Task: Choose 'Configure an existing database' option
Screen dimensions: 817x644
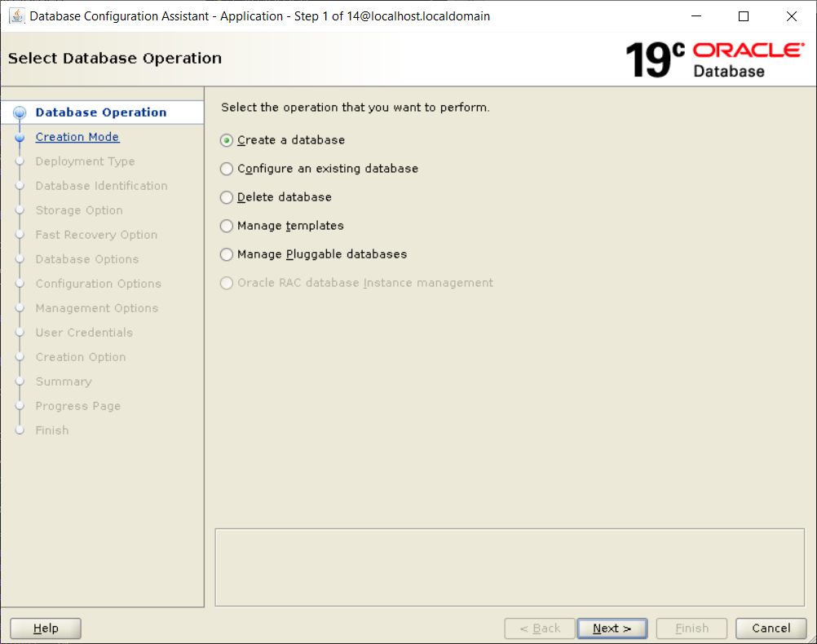Action: (x=227, y=169)
